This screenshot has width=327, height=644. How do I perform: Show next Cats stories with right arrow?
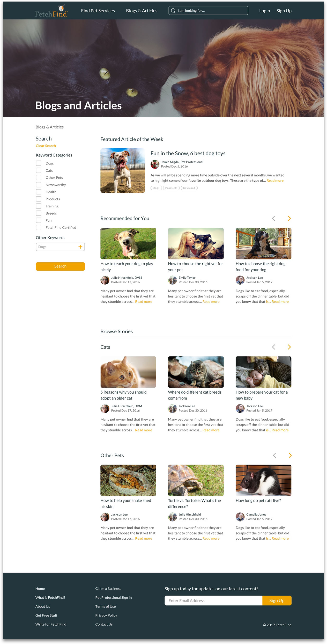tap(289, 347)
